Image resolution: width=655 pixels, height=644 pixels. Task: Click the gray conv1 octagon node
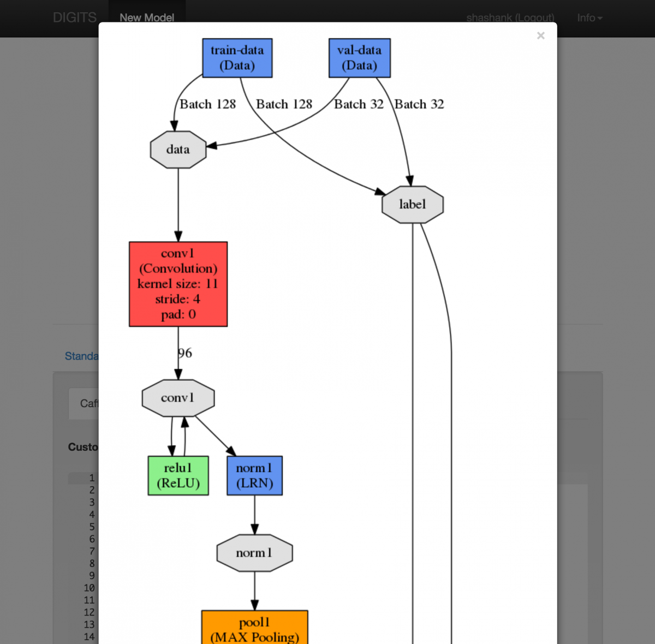178,398
